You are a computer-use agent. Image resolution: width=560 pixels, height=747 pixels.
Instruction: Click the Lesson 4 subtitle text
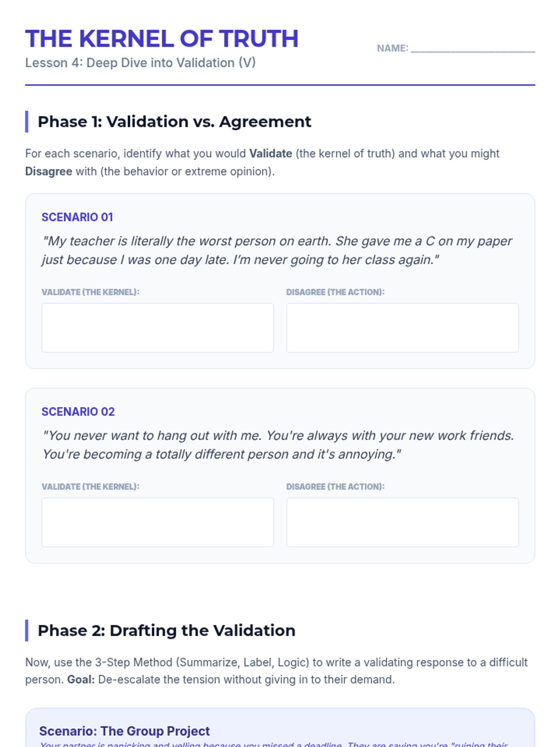point(140,63)
